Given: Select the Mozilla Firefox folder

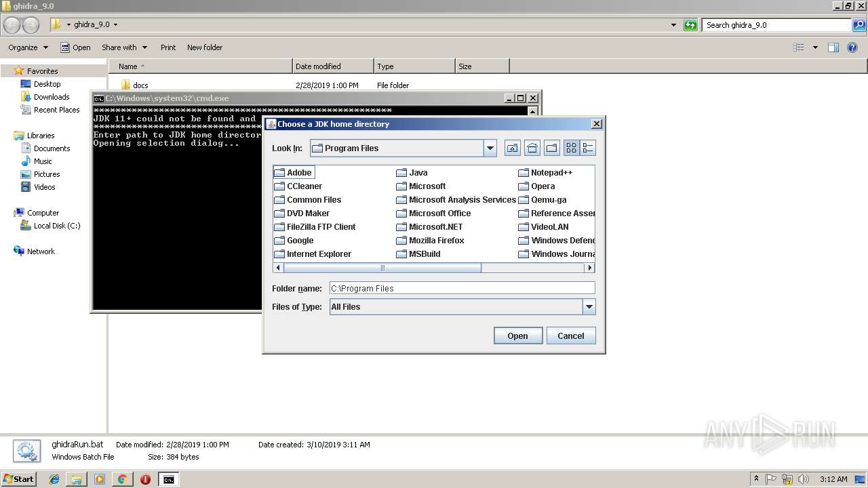Looking at the screenshot, I should point(431,241).
